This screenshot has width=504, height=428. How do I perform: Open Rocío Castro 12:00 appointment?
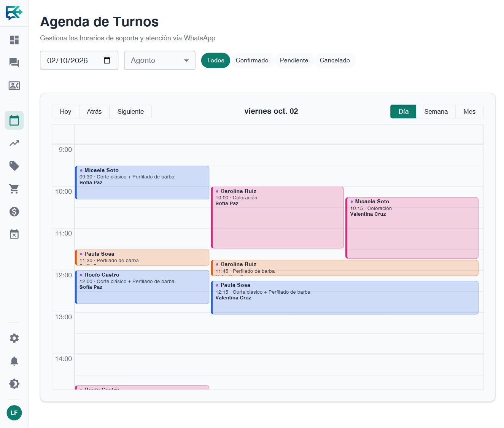tap(142, 287)
